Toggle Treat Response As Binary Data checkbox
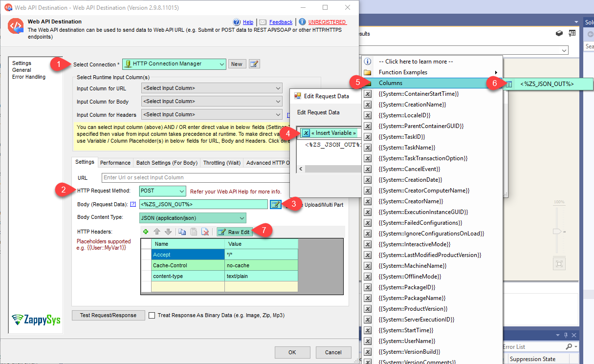The width and height of the screenshot is (594, 364). 152,315
